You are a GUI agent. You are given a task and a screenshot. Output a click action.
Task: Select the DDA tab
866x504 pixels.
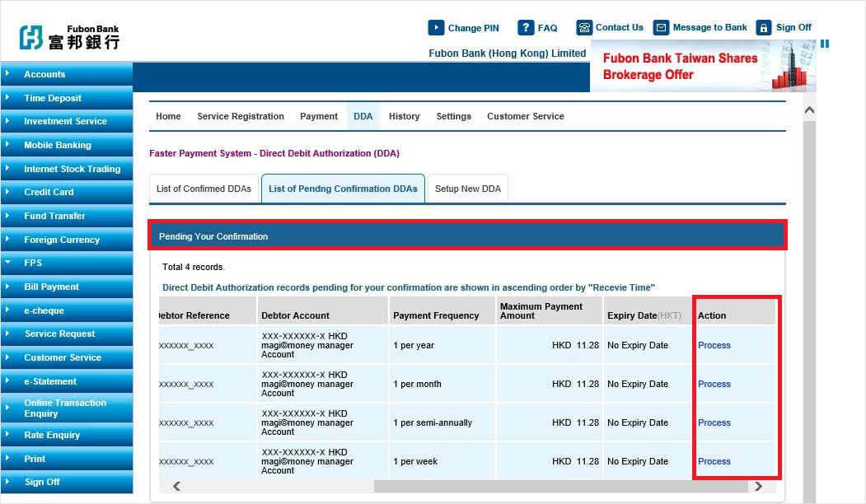(x=363, y=116)
